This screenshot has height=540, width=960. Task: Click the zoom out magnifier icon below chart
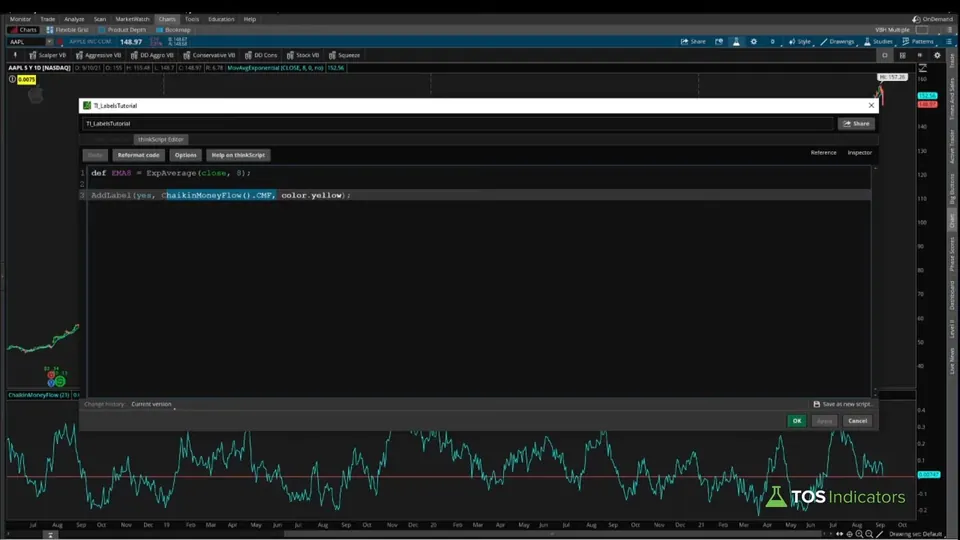(x=869, y=534)
